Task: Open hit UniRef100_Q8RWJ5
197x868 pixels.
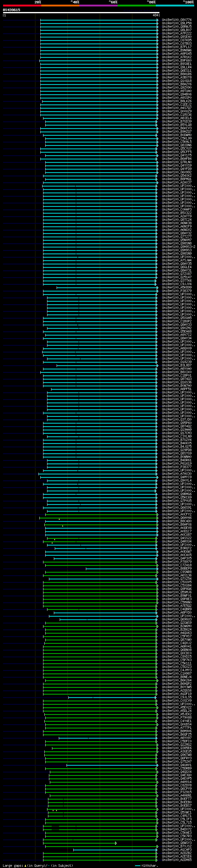Action: coord(176,26)
